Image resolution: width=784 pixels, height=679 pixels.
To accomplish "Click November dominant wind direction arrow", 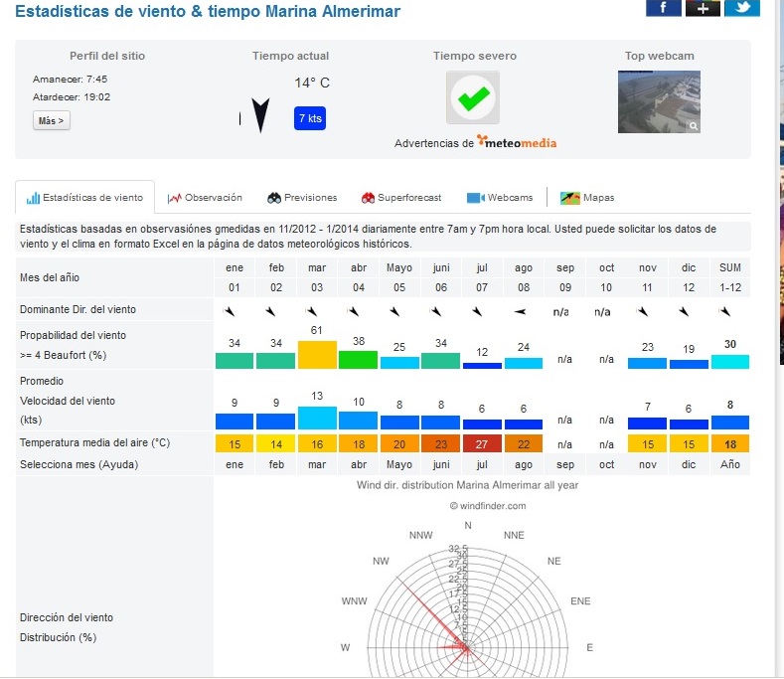I will (x=643, y=312).
